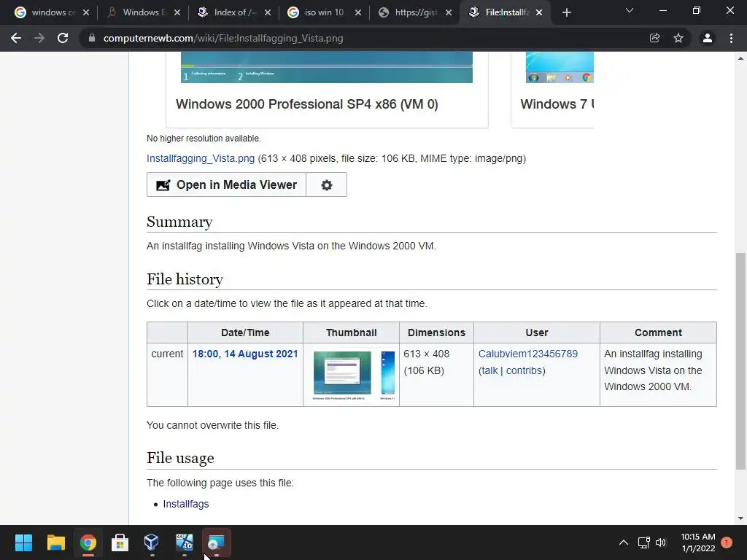The height and width of the screenshot is (560, 747).
Task: Open VirtualBox from the taskbar
Action: 152,542
